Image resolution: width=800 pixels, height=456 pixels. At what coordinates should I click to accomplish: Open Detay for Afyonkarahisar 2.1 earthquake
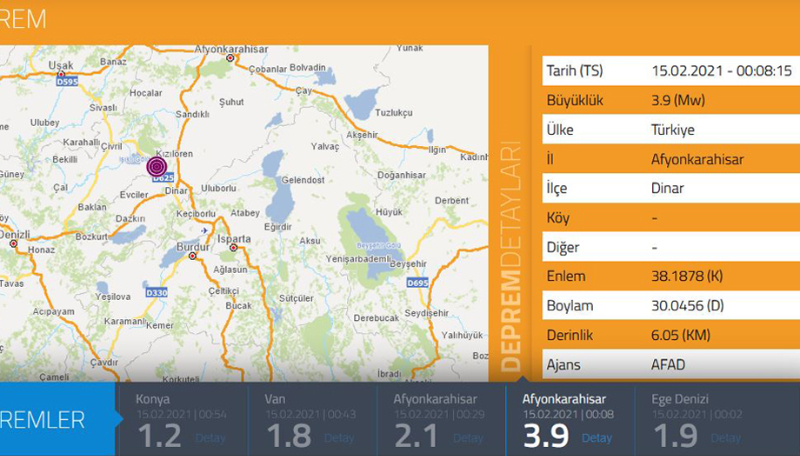tap(468, 437)
